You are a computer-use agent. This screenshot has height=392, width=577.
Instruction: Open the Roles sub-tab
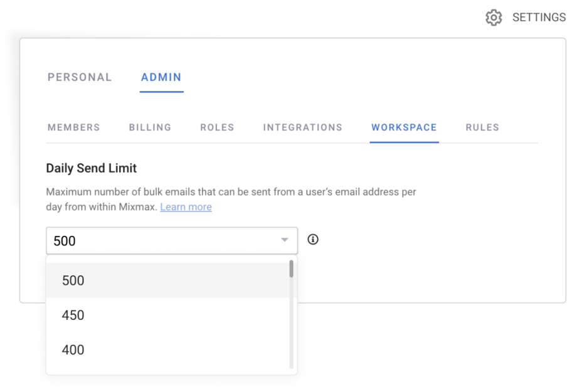(x=217, y=127)
